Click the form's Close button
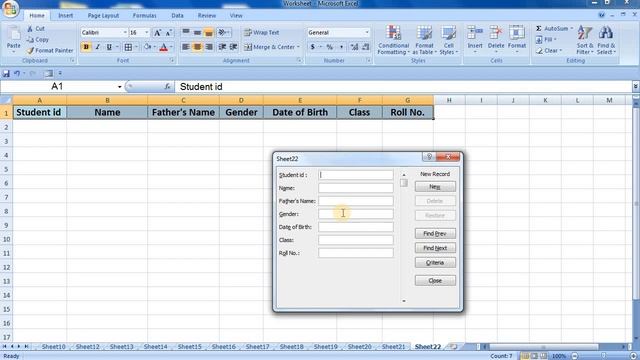Screen dimensions: 640x360 [x=435, y=280]
